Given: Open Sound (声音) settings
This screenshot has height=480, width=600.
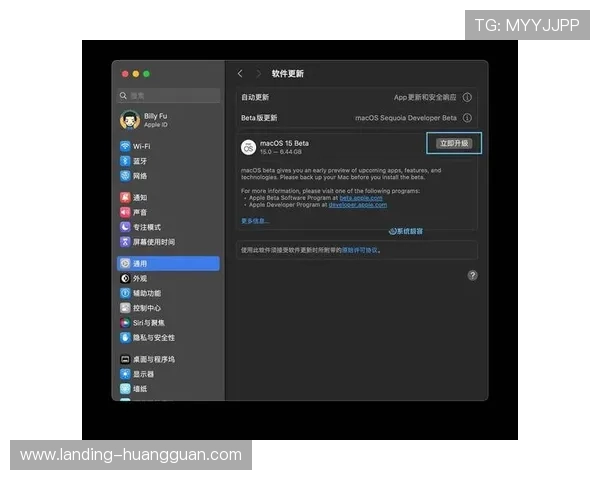Looking at the screenshot, I should [x=140, y=212].
